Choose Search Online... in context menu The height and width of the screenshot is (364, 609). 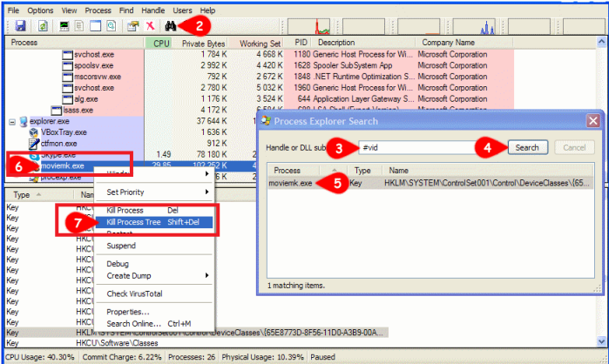[154, 324]
